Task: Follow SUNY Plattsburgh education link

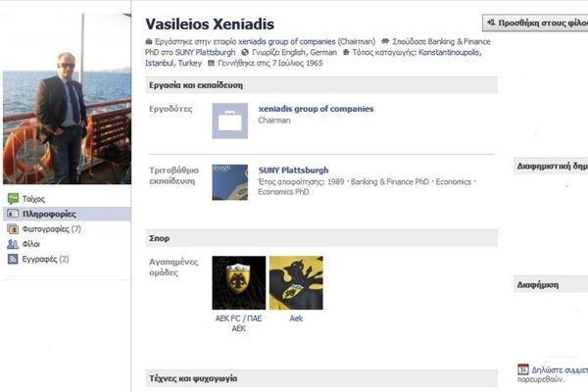Action: (293, 170)
